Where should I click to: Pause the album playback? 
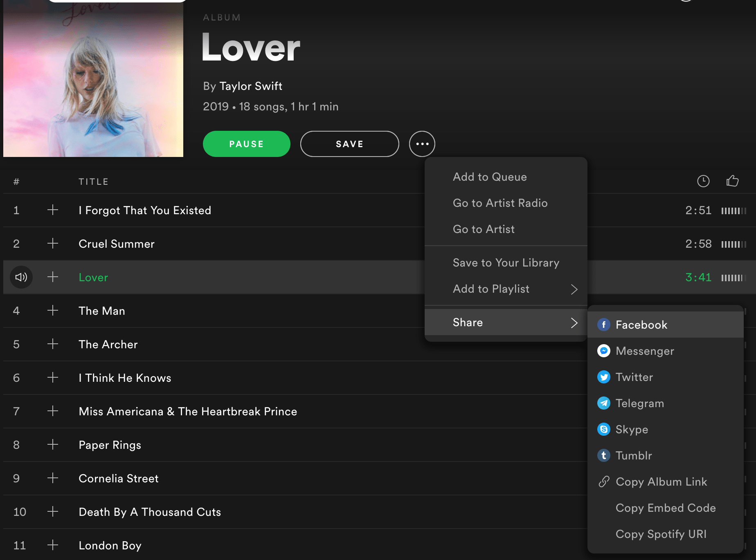pos(246,144)
